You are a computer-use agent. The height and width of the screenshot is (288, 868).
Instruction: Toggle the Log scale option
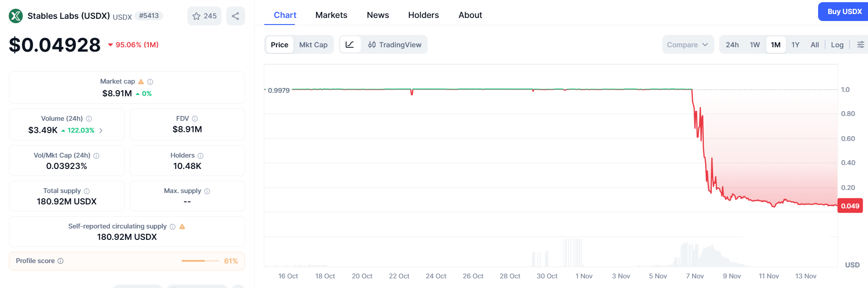tap(837, 45)
